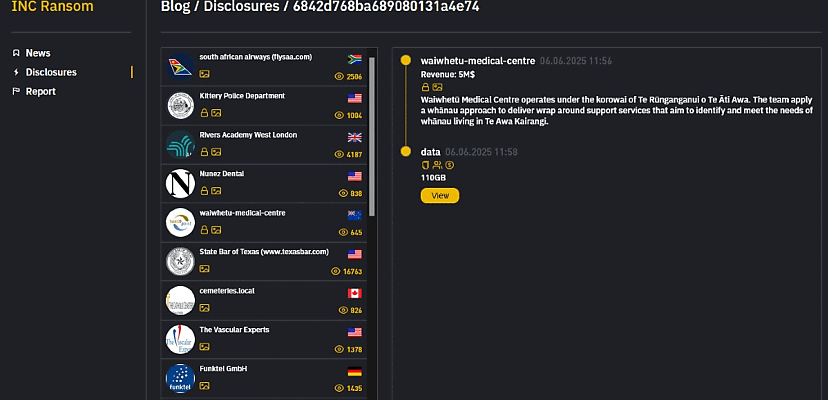Click the Revenue: 5M$ text

[447, 75]
